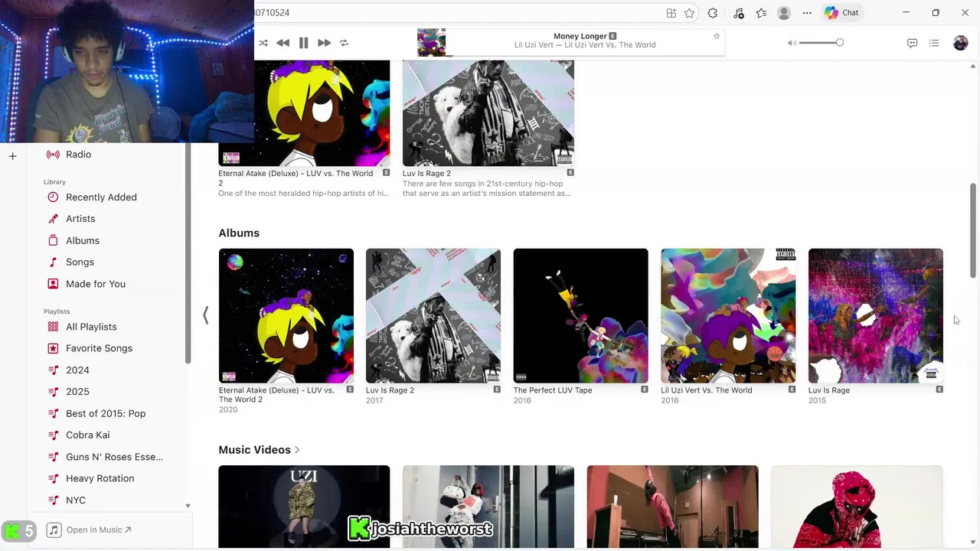Open Recently Added in the library
980x551 pixels.
(101, 197)
